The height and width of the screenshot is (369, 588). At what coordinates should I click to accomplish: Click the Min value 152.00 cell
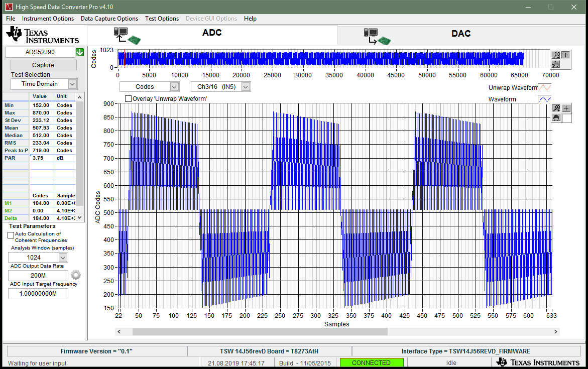(x=42, y=105)
